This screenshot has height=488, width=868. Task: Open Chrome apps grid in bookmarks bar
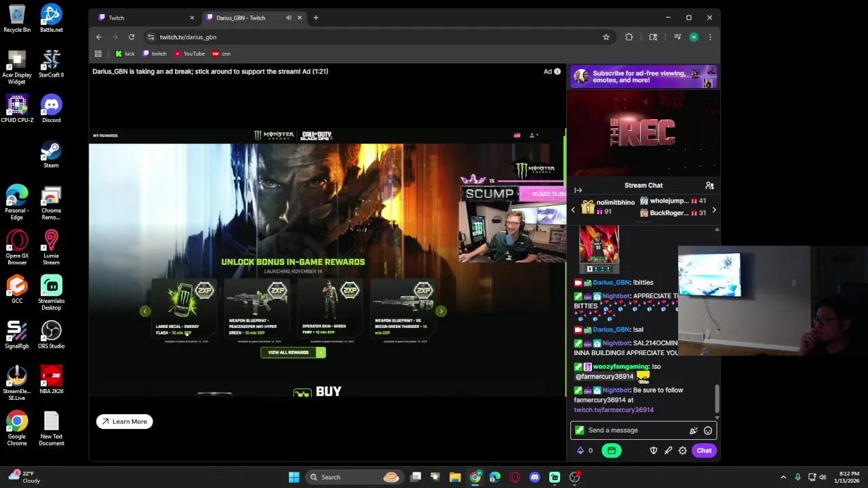[98, 54]
